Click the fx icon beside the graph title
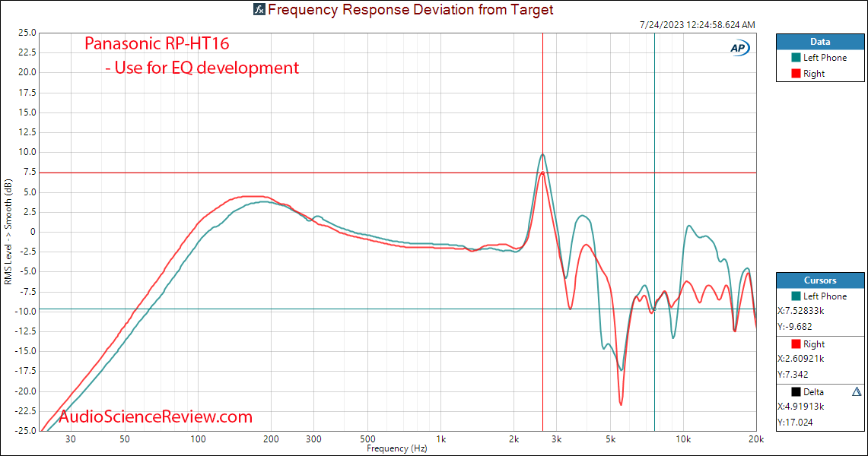Image resolution: width=868 pixels, height=456 pixels. pos(259,9)
